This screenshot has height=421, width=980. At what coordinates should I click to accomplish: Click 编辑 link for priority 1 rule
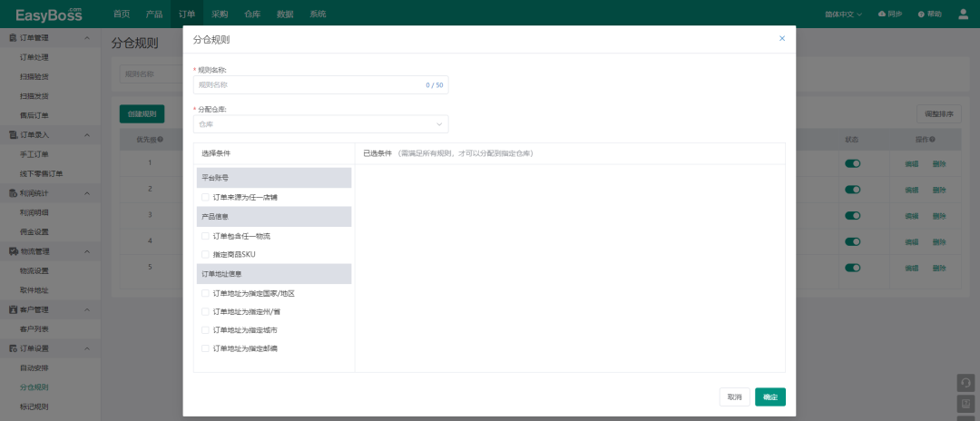point(912,163)
